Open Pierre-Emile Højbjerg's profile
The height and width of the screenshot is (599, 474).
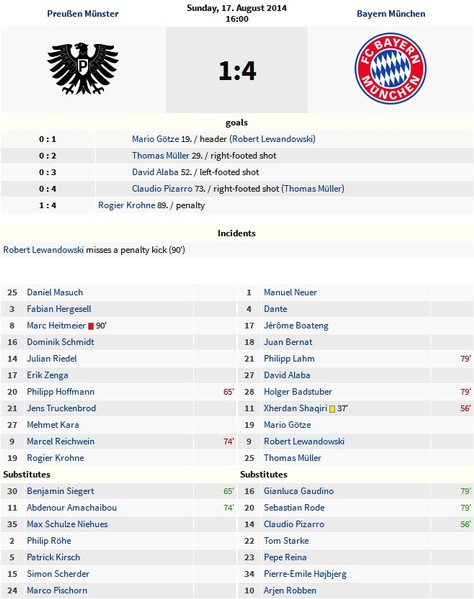pyautogui.click(x=305, y=574)
